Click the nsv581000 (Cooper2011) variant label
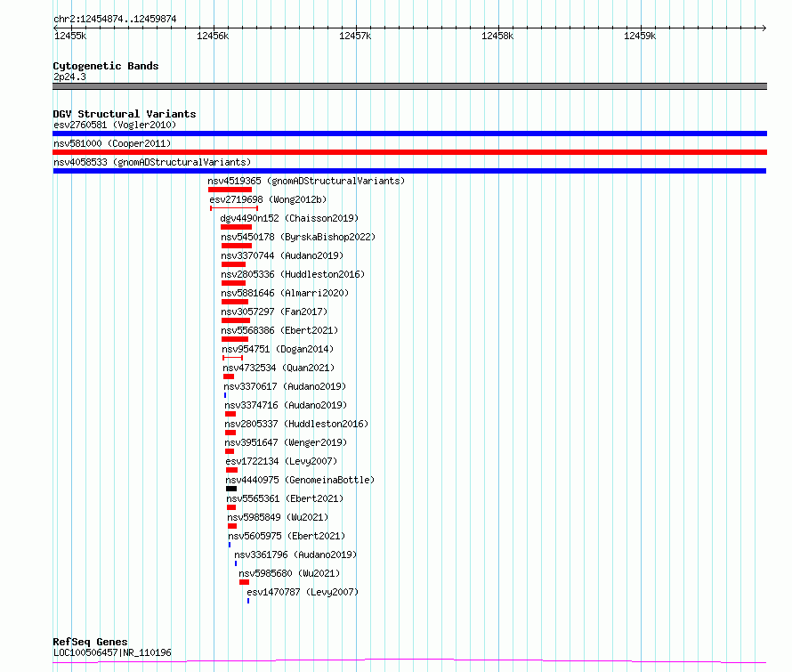 pyautogui.click(x=112, y=143)
